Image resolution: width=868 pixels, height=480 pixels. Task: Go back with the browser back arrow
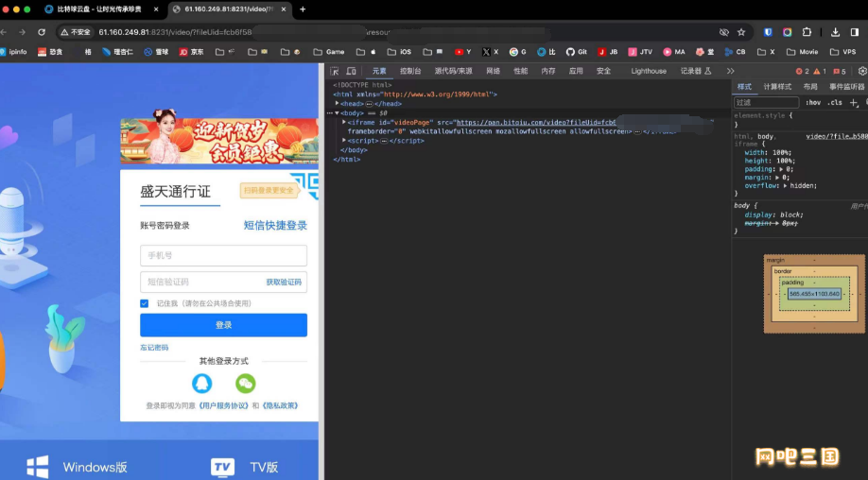[5, 32]
